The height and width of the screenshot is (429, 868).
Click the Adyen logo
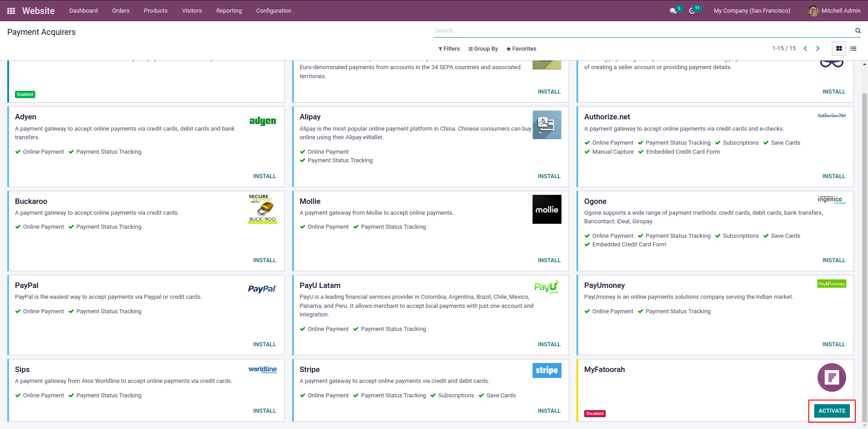(263, 121)
